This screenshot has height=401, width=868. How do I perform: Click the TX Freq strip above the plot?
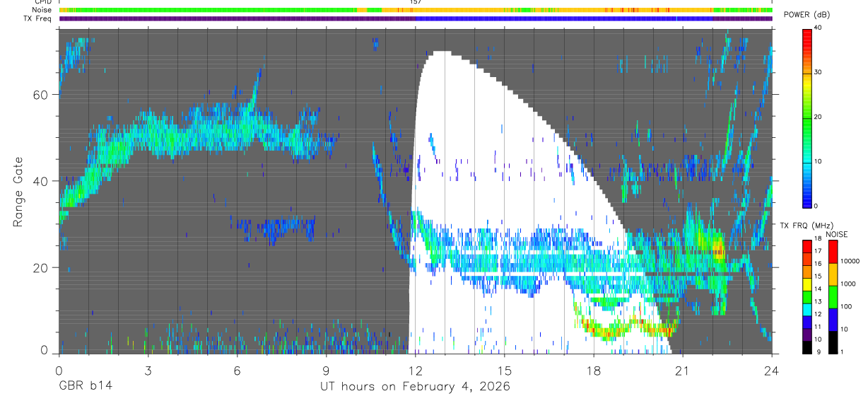point(416,18)
